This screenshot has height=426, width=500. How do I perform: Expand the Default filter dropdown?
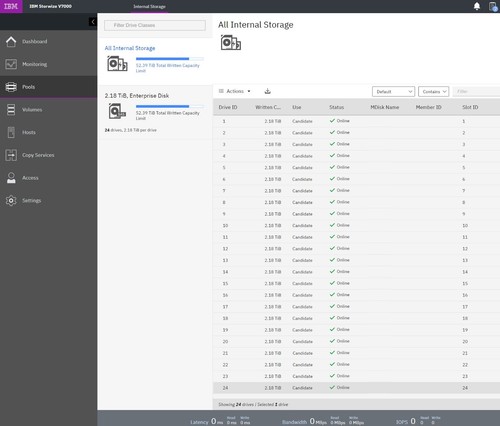[x=393, y=92]
